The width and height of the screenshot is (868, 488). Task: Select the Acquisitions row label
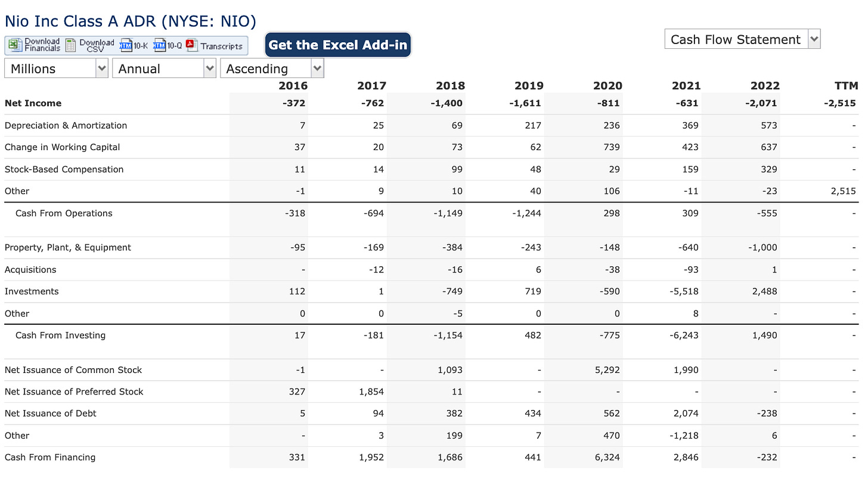pyautogui.click(x=30, y=269)
